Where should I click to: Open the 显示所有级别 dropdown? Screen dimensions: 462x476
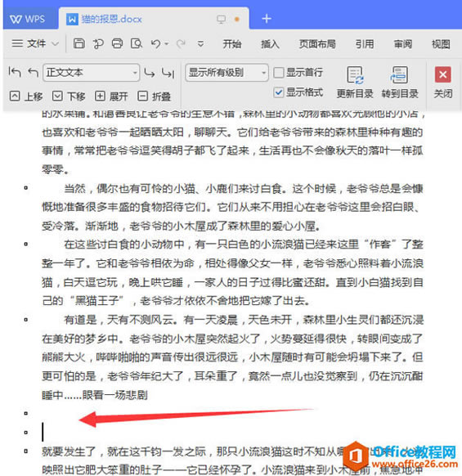[227, 73]
